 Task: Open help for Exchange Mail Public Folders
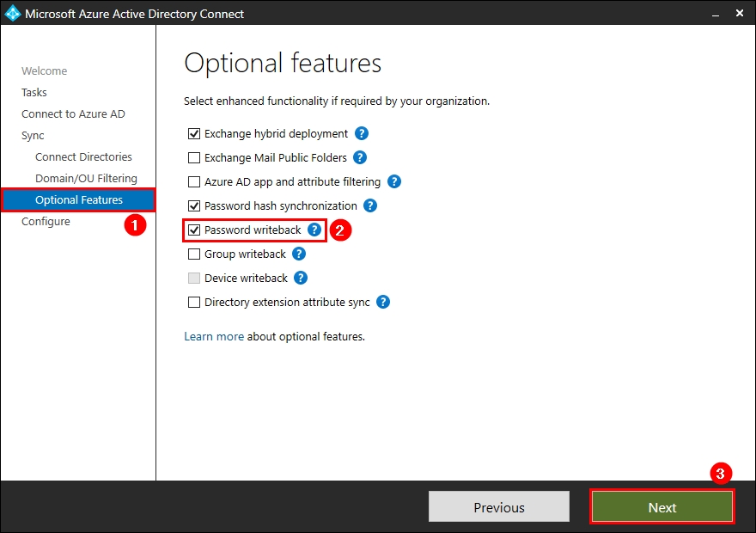pos(358,157)
